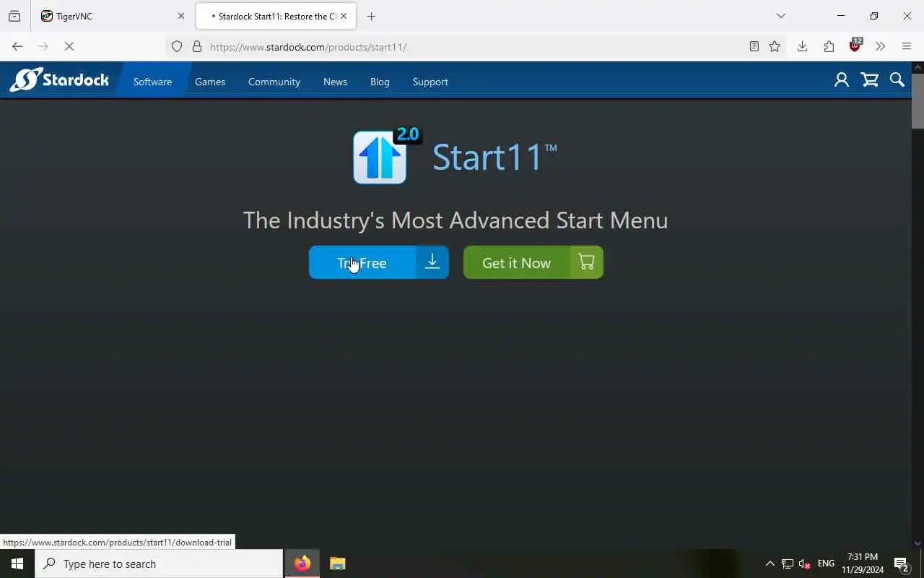Select the Stardock Start11 browser tab
The height and width of the screenshot is (578, 924).
click(x=276, y=16)
